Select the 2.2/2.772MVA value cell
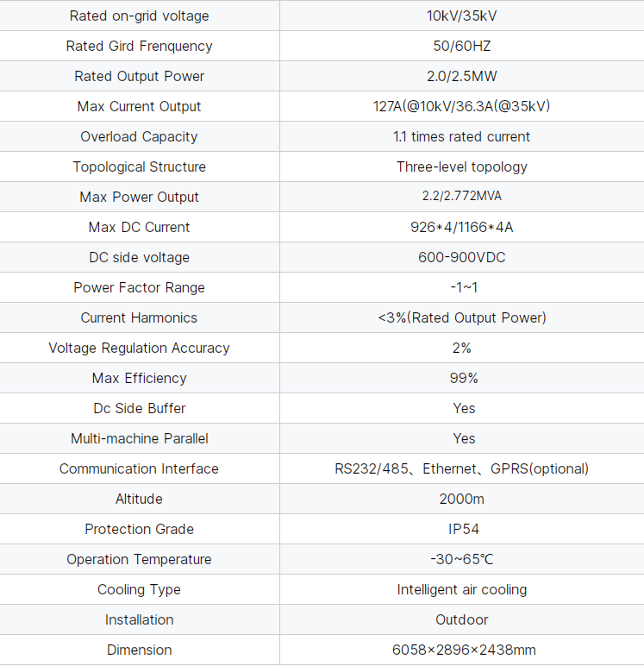Screen dimensions: 644x666 (461, 197)
